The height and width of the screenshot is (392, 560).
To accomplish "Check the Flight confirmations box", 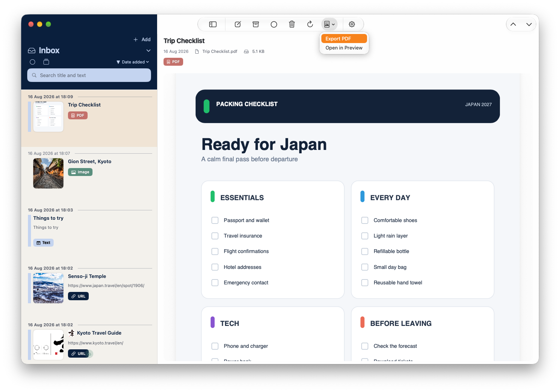I will 215,251.
